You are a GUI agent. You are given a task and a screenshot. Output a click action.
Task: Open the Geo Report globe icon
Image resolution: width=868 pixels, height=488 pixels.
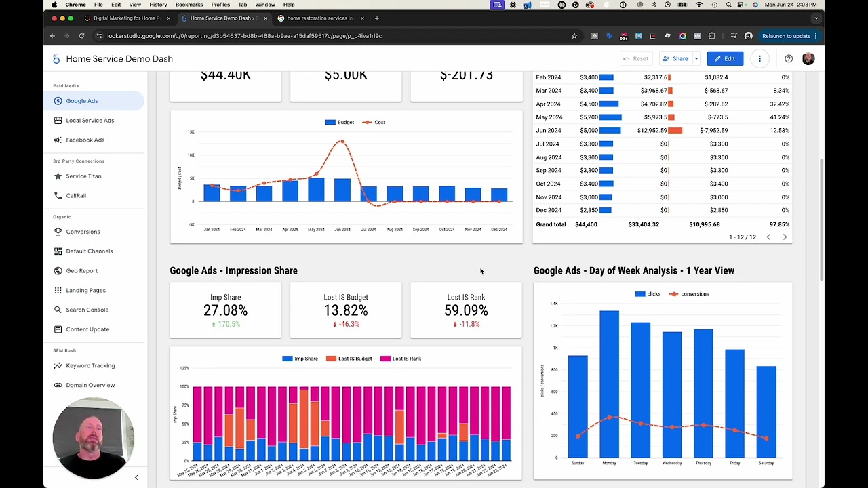pyautogui.click(x=59, y=271)
